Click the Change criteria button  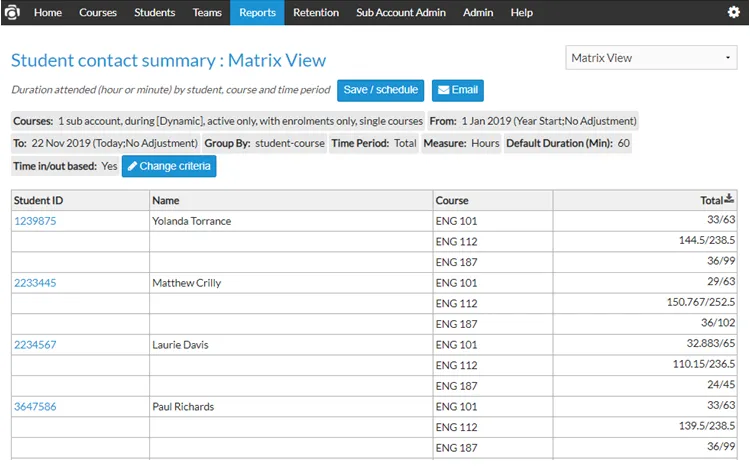point(169,166)
